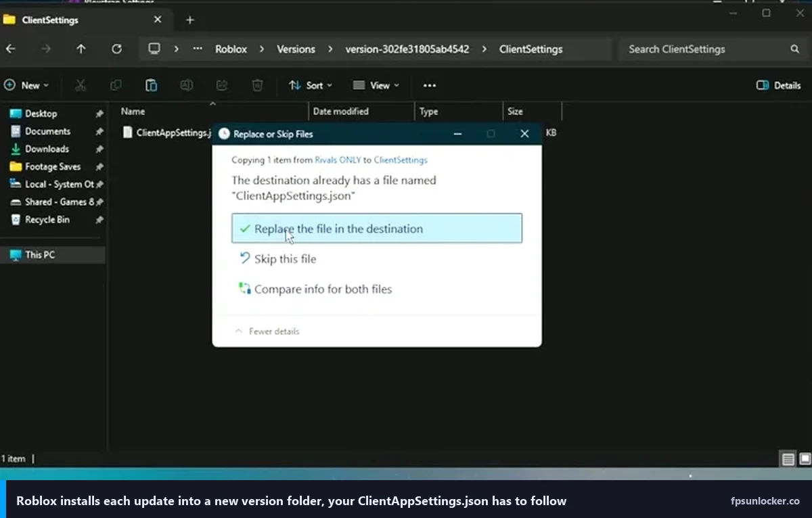
Task: Expand chevron after Roblox breadcrumb
Action: [263, 49]
